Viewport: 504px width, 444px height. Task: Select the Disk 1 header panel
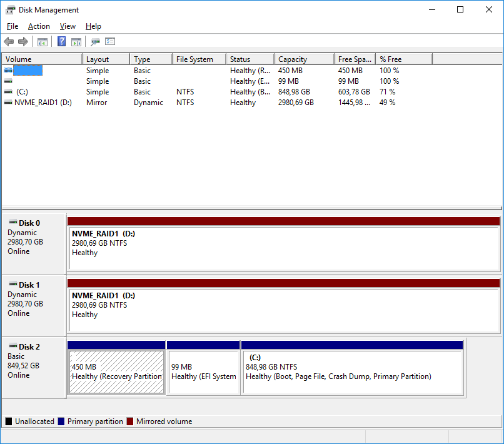coord(34,306)
